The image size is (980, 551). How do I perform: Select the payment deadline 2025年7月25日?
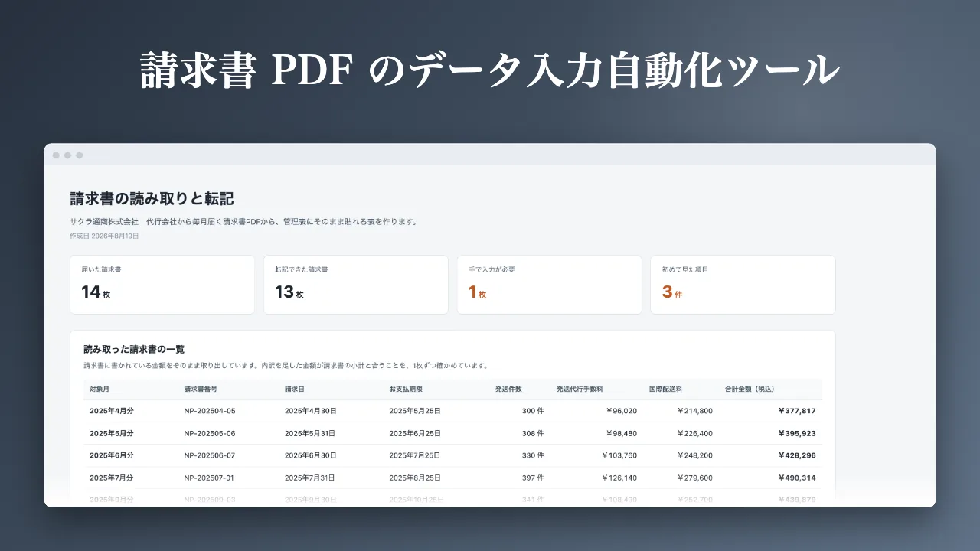pos(415,455)
